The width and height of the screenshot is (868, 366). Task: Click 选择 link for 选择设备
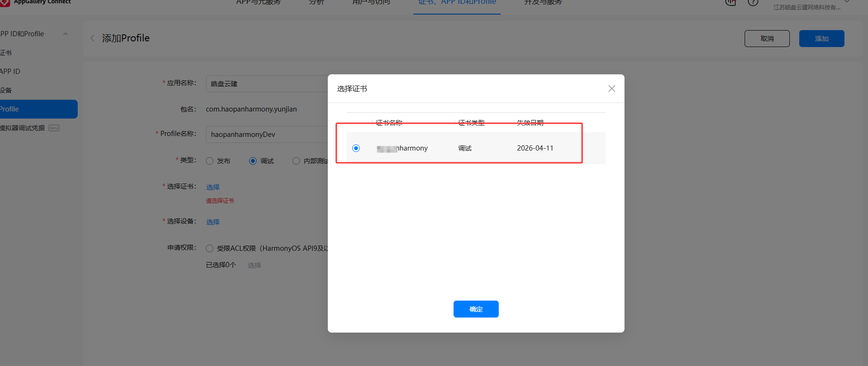pyautogui.click(x=213, y=222)
